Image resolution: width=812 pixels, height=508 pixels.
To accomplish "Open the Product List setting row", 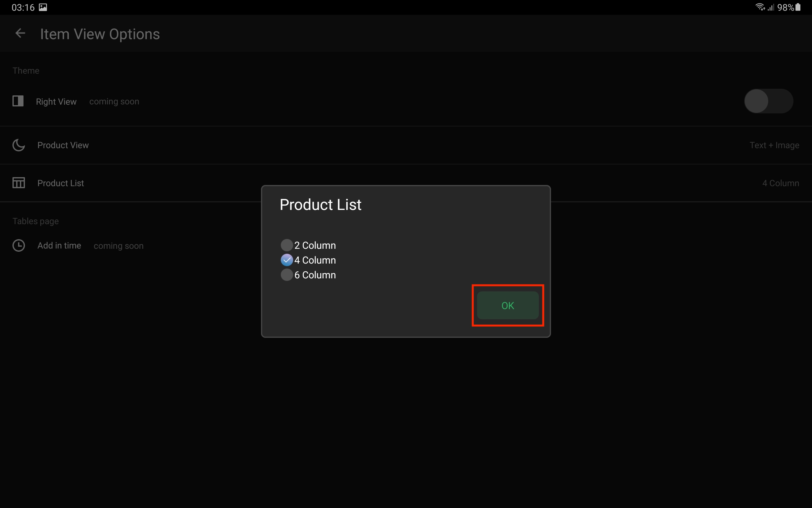I will (61, 183).
